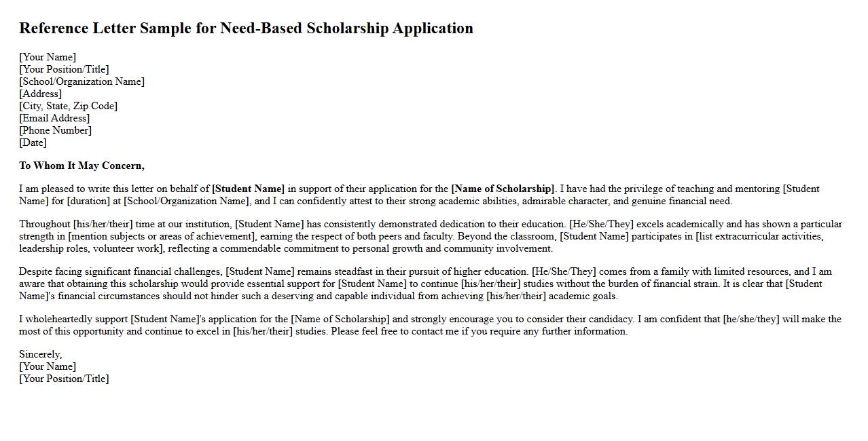Click the "Reference Letter Sample" page heading

(246, 28)
